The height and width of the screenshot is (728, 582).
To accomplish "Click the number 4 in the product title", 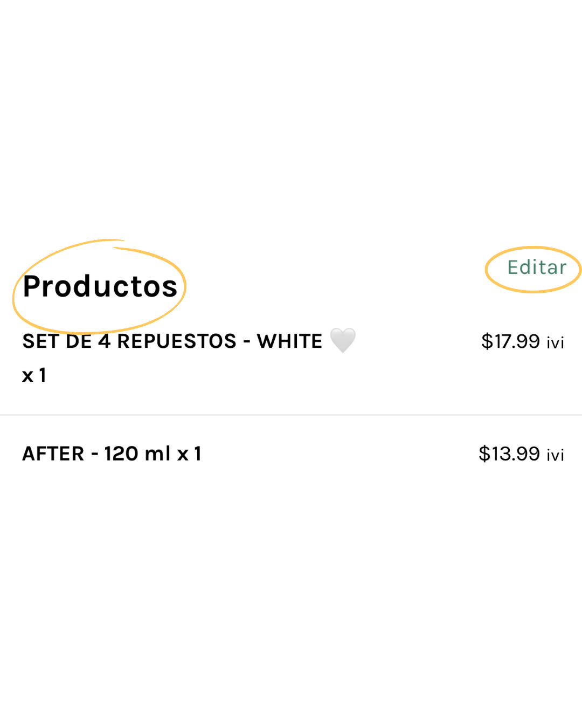I will coord(104,341).
